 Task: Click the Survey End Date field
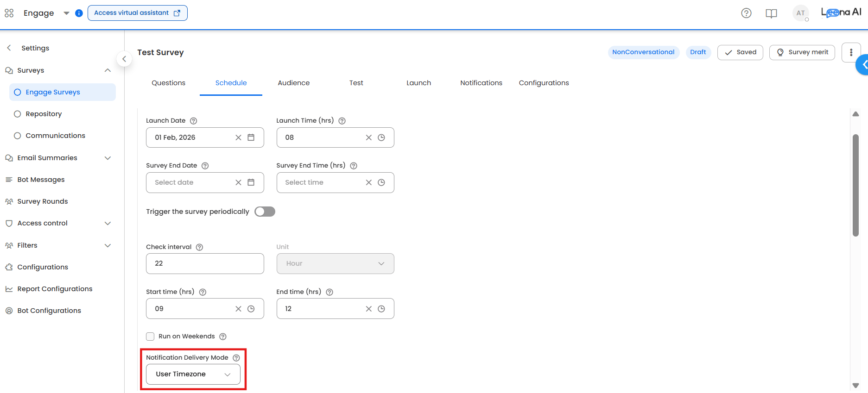pos(205,182)
